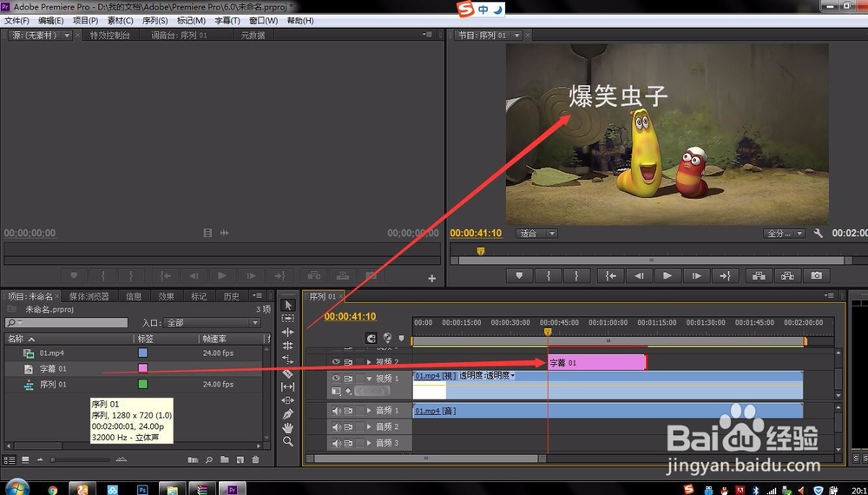This screenshot has width=868, height=495.
Task: Choose the Rolling Edit tool
Action: tap(288, 346)
